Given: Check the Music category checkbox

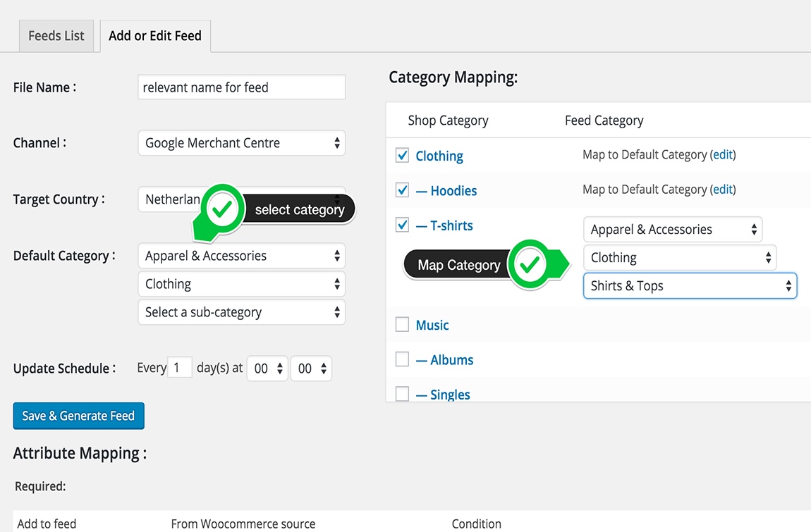Looking at the screenshot, I should [403, 324].
